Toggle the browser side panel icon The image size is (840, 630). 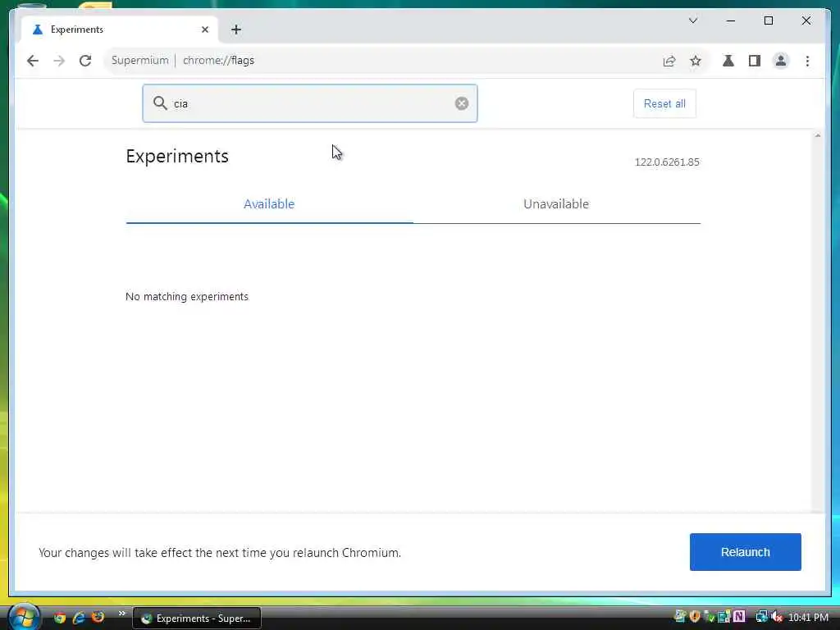pyautogui.click(x=755, y=61)
